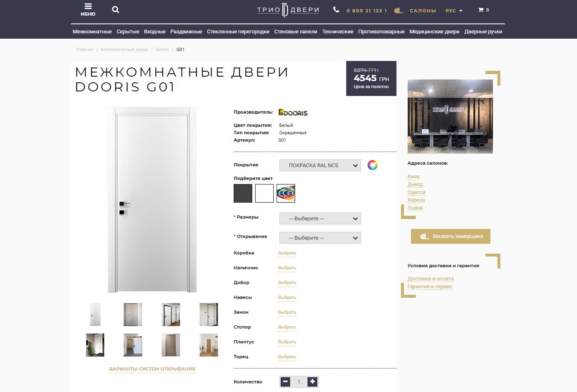This screenshot has height=392, width=577.
Task: Go to Дверные ручки category
Action: pos(483,32)
